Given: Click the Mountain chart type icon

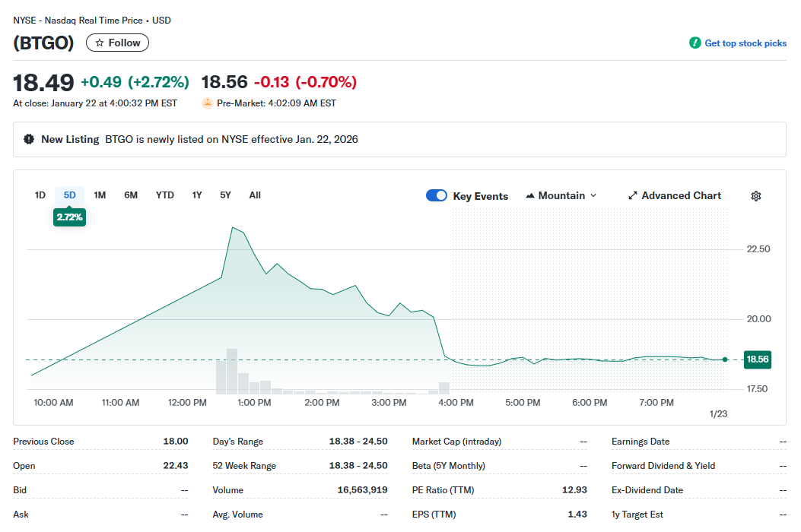Looking at the screenshot, I should tap(530, 196).
